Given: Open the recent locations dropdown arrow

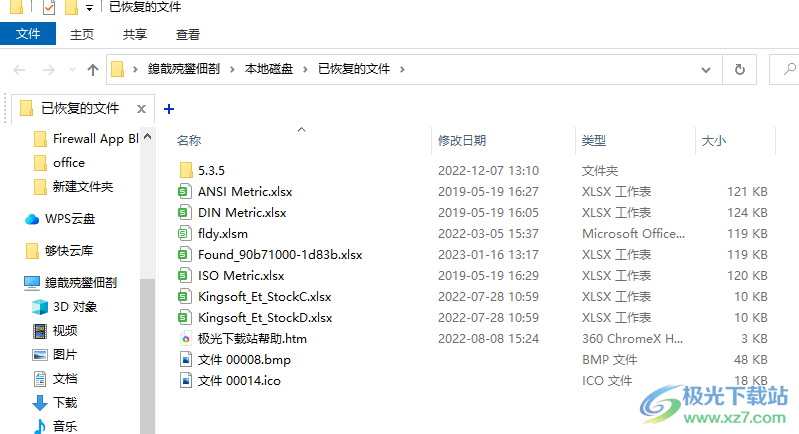Looking at the screenshot, I should click(x=72, y=69).
